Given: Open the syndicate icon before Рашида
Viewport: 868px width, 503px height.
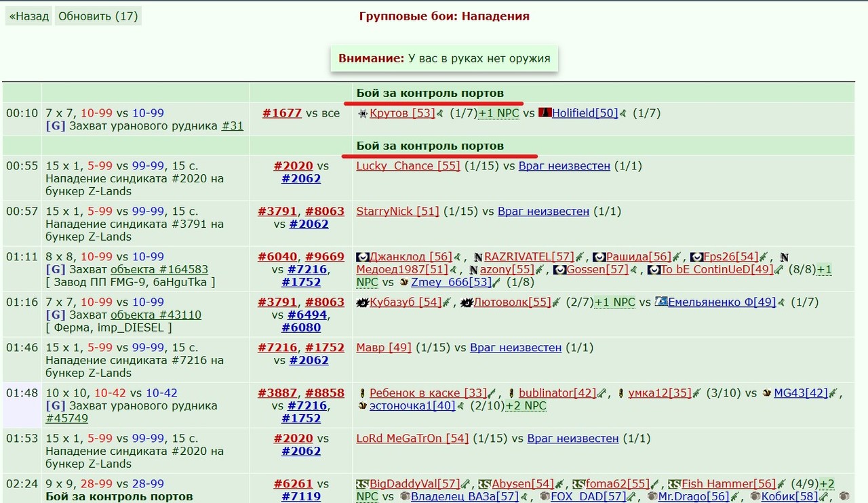Looking at the screenshot, I should (599, 257).
